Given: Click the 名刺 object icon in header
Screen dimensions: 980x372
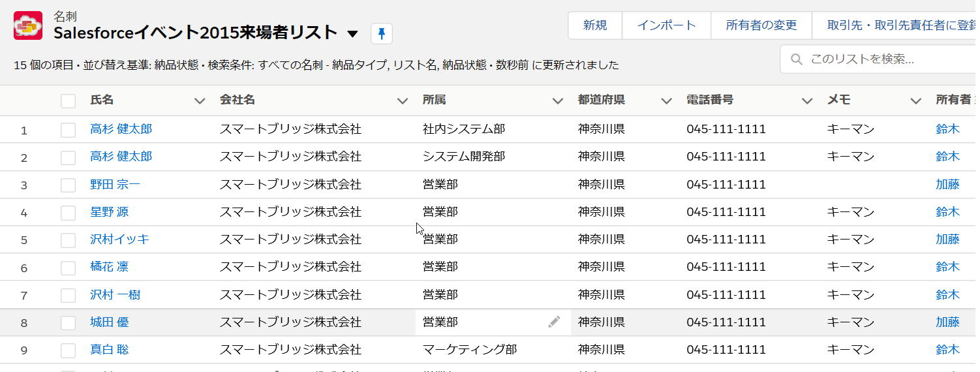Looking at the screenshot, I should pos(28,25).
